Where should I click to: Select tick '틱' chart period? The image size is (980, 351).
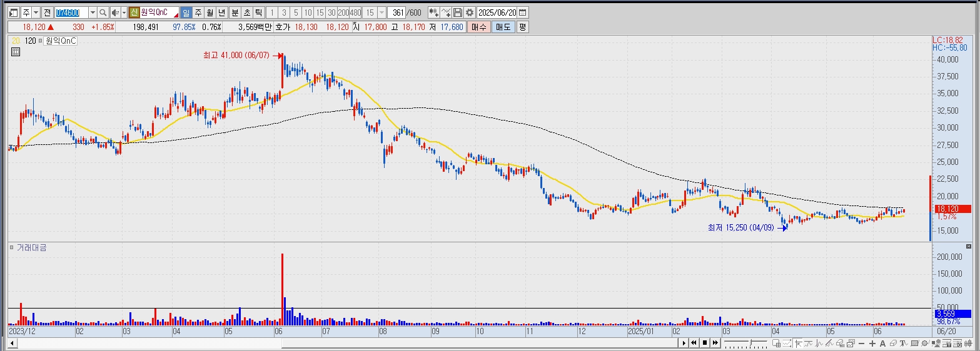(x=259, y=12)
